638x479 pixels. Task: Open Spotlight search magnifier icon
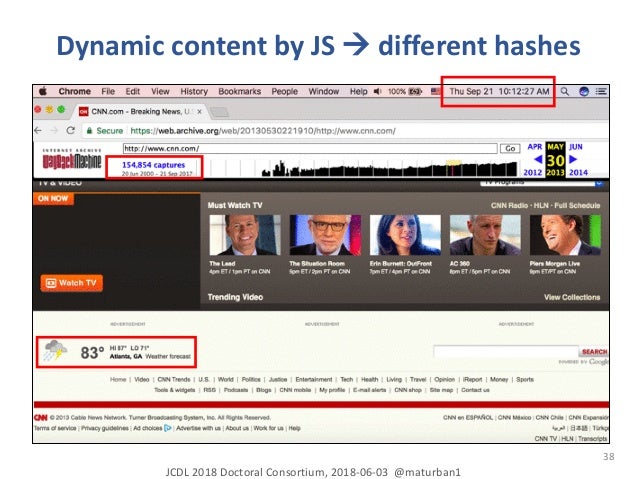pos(564,91)
